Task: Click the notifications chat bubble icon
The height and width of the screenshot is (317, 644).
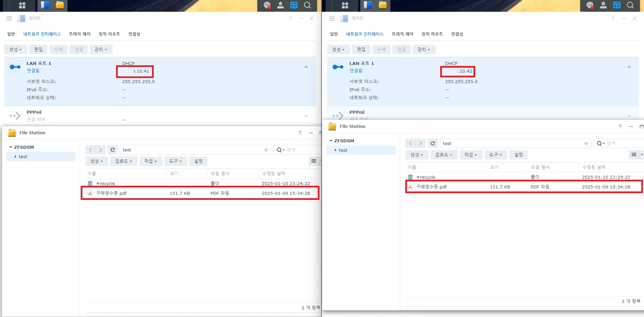Action: pos(267,5)
